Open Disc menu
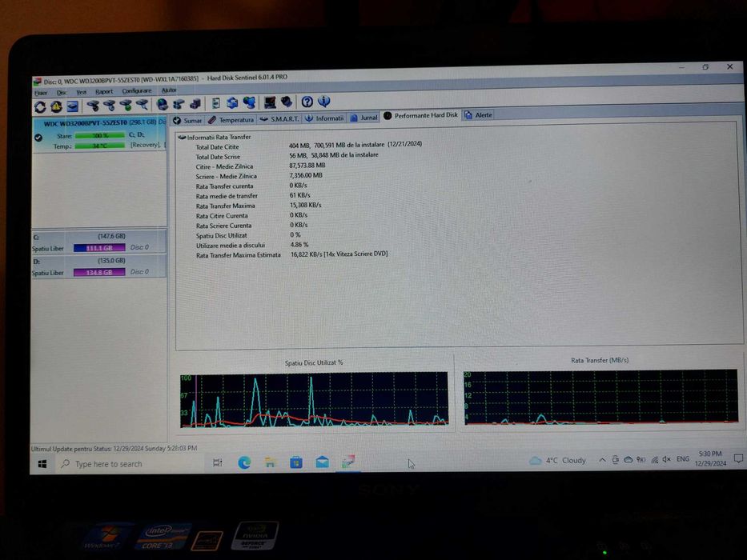 [x=62, y=92]
